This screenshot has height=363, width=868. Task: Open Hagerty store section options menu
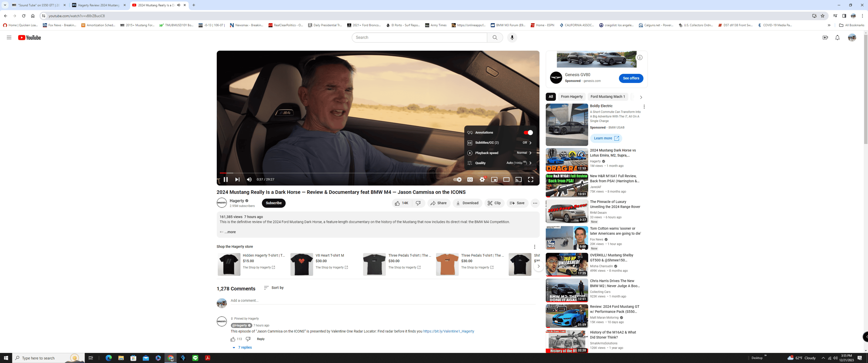tap(534, 247)
